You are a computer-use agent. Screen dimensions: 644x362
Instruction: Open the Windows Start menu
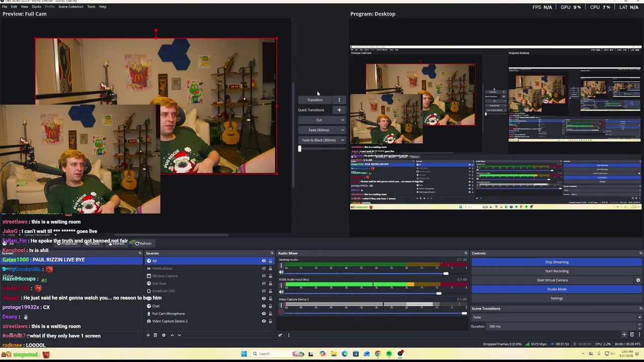tap(244, 353)
